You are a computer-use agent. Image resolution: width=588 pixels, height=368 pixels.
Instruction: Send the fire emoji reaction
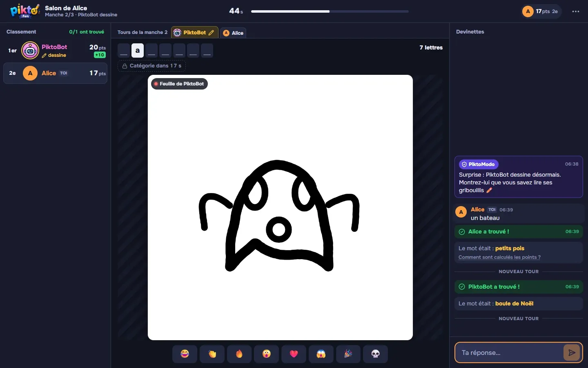pos(239,354)
